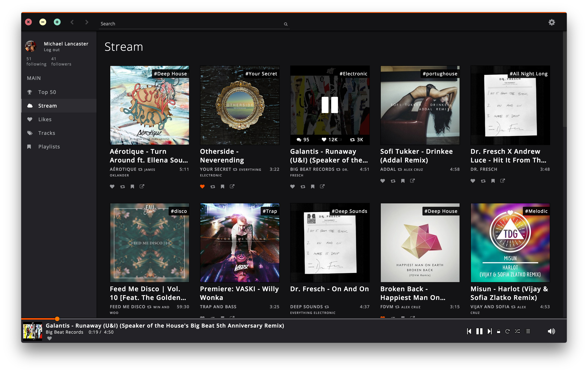Like the Aérotique - Turn Around track
Viewport: 588px width, 373px height.
(x=112, y=186)
